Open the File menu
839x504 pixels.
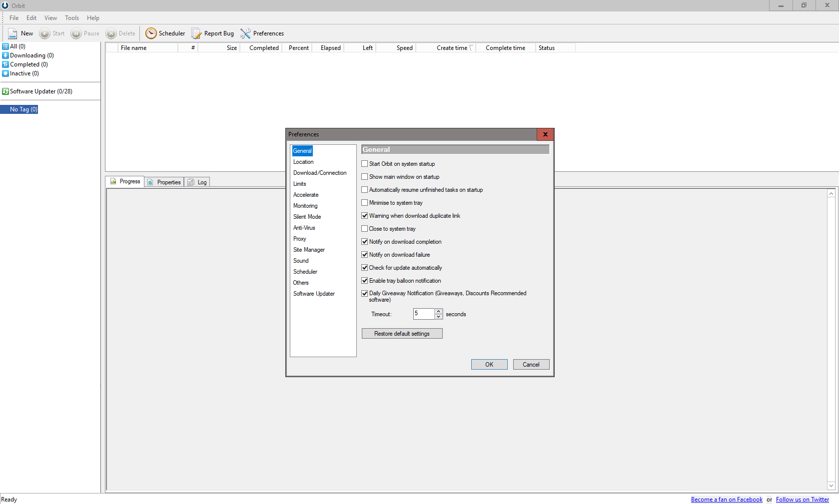pyautogui.click(x=14, y=18)
